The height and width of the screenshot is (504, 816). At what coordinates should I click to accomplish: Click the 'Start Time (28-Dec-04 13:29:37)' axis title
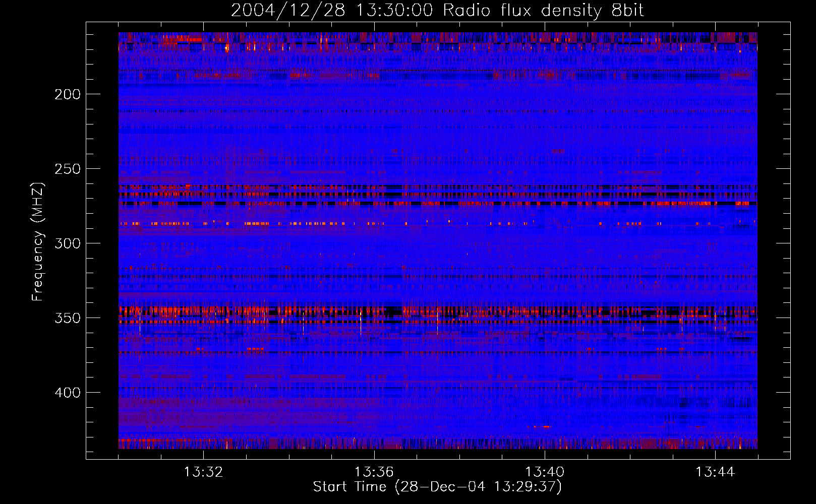pyautogui.click(x=437, y=487)
